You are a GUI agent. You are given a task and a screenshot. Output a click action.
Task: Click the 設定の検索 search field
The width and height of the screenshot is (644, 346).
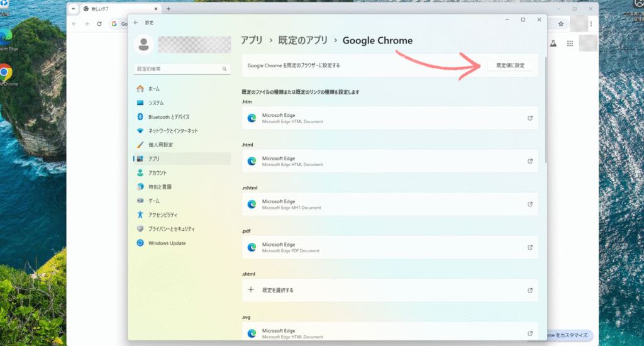click(182, 69)
